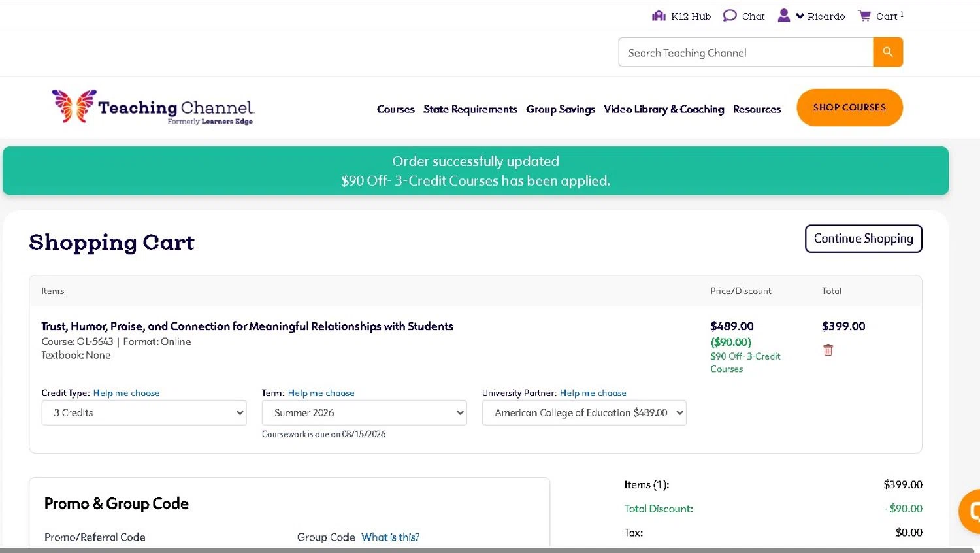This screenshot has height=553, width=980.
Task: Click the 'Coursework is due on 08/15/2026' note
Action: pos(323,434)
